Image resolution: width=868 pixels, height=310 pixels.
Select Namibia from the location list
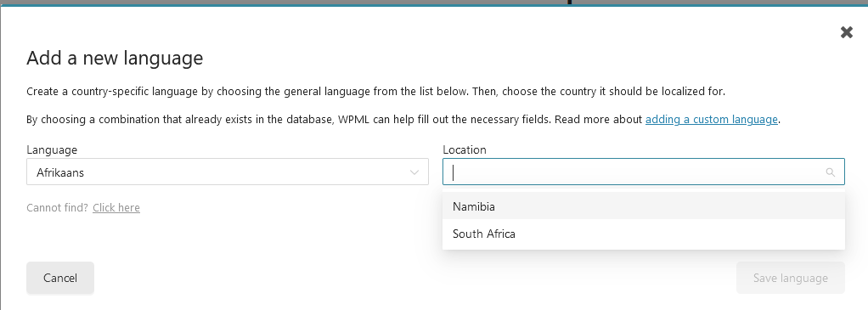point(644,206)
